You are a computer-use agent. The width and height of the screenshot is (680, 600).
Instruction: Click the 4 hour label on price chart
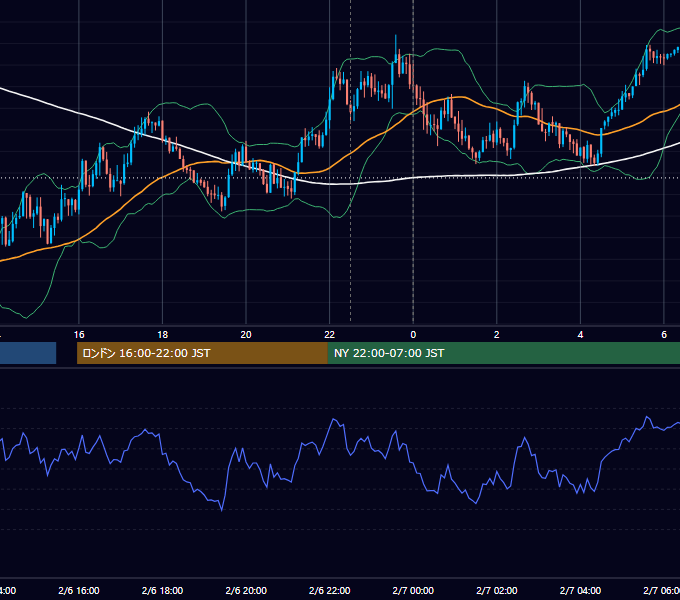coord(580,335)
